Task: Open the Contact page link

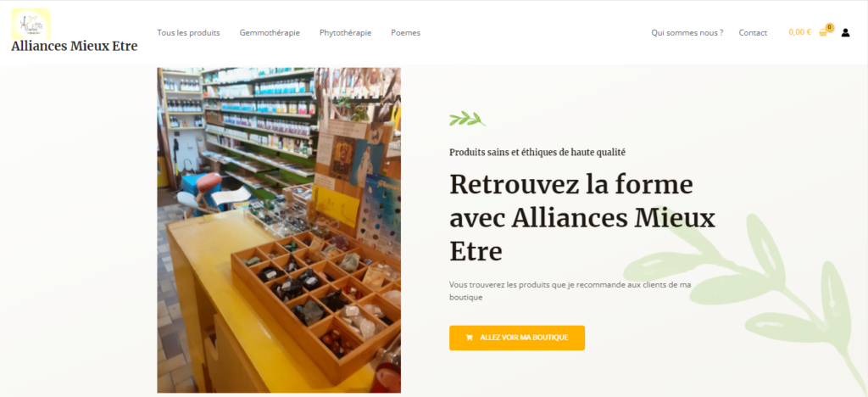Action: (x=753, y=33)
